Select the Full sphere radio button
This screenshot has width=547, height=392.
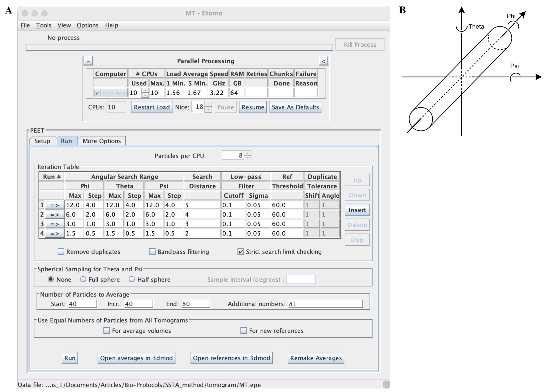tap(83, 279)
